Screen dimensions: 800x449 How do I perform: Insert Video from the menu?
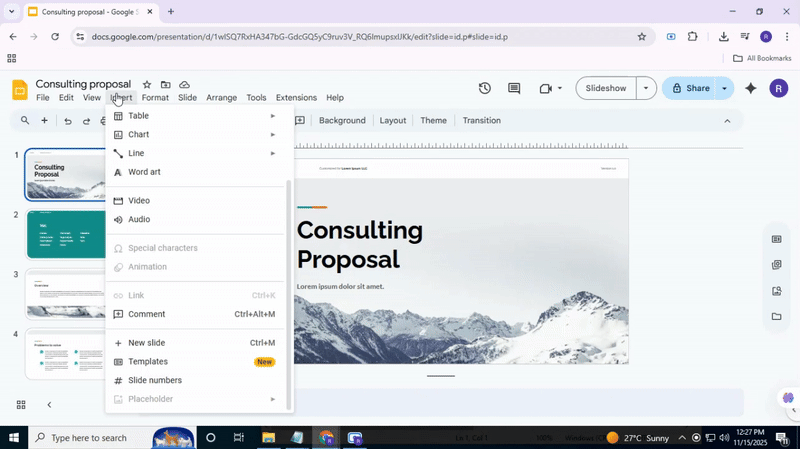(x=139, y=201)
